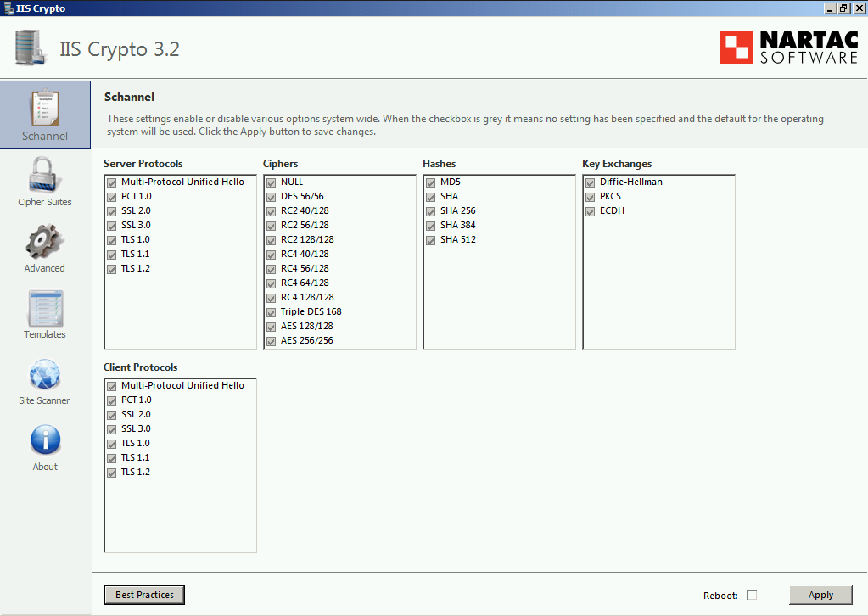Viewport: 868px width, 616px height.
Task: Toggle the MD5 hash checkbox
Action: [431, 182]
